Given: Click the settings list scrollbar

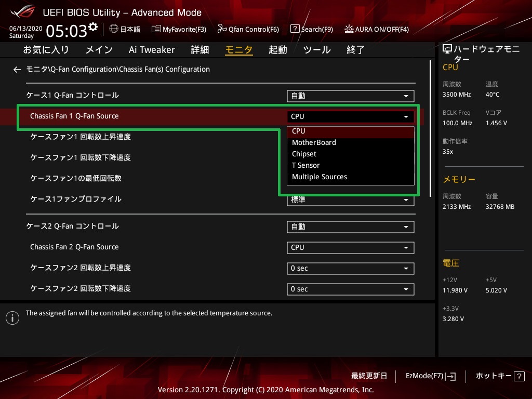Looking at the screenshot, I should click(431, 129).
